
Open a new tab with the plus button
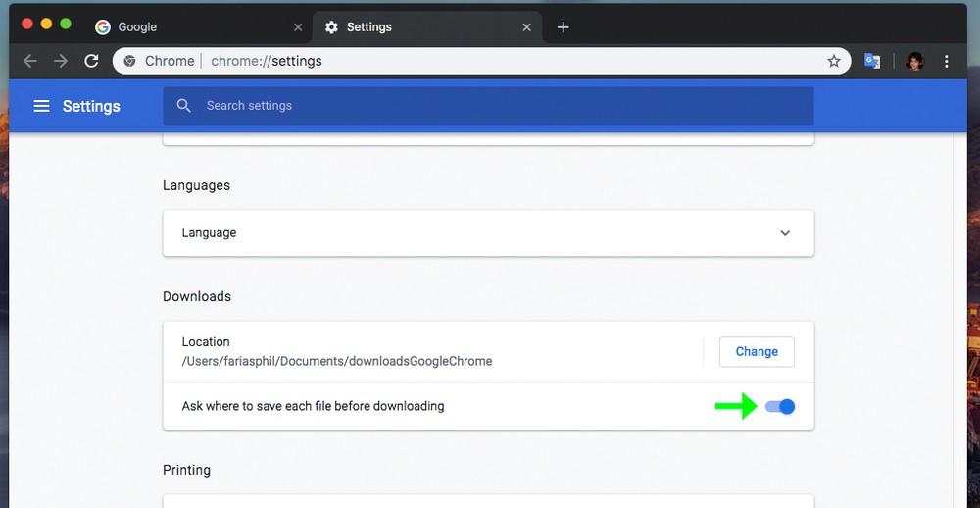(563, 27)
